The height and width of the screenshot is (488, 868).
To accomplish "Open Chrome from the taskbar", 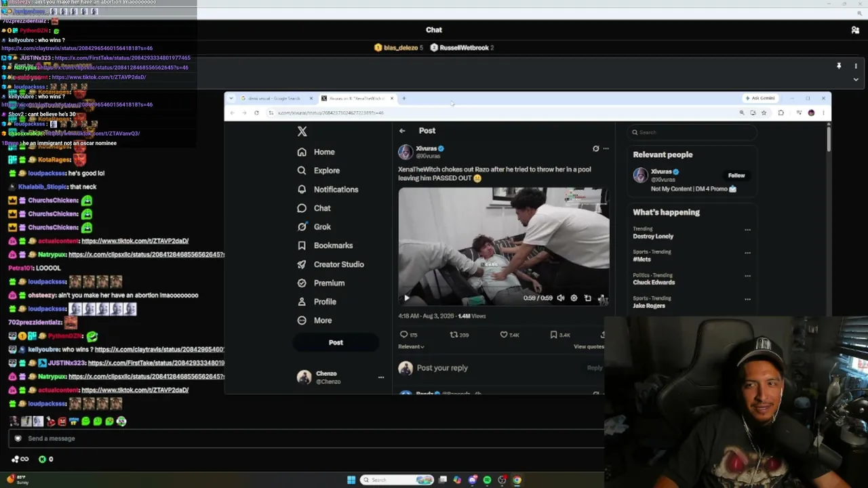I will (517, 480).
